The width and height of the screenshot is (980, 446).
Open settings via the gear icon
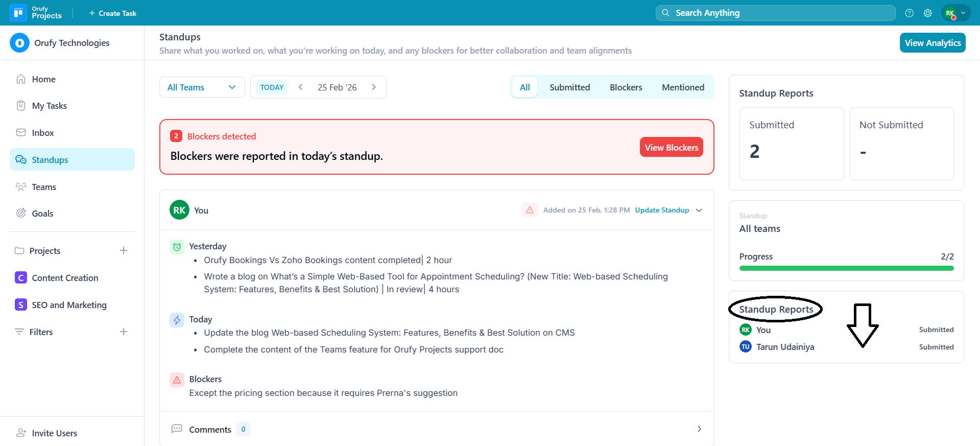click(x=927, y=13)
